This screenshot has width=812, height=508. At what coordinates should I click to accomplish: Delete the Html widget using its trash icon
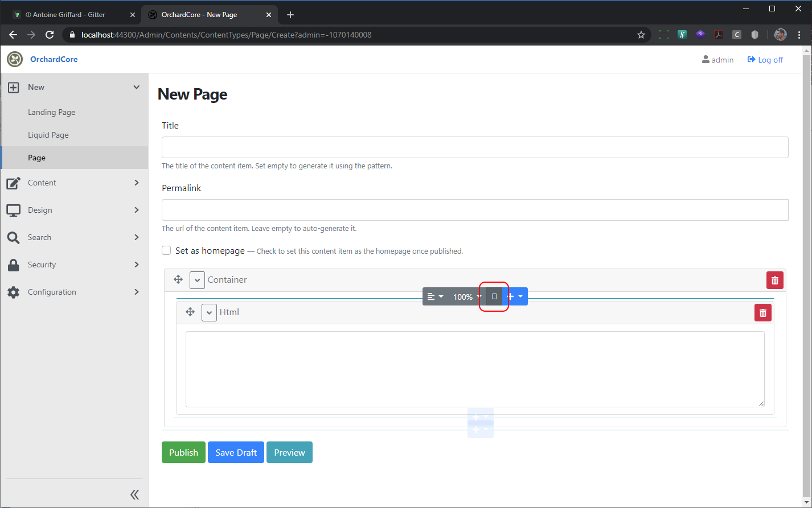point(762,312)
